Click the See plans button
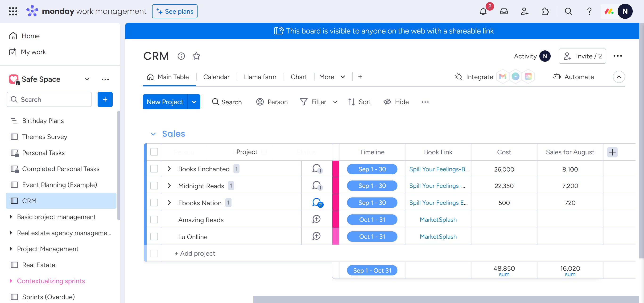 [174, 12]
